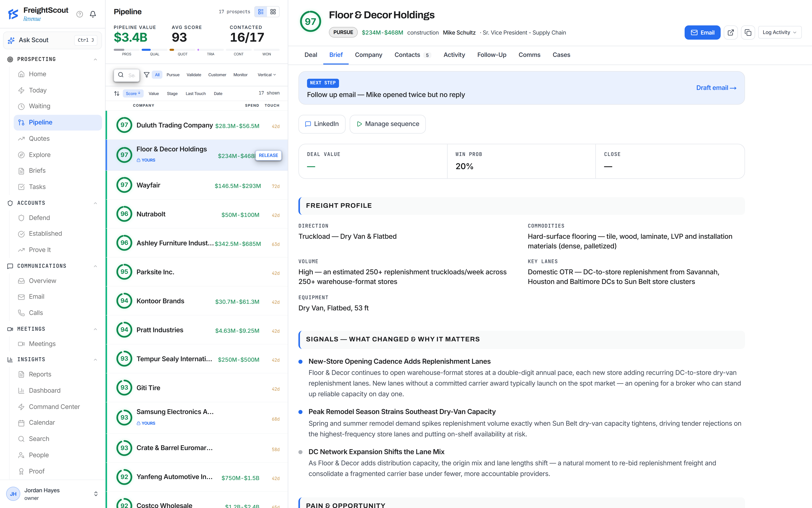Screen dimensions: 812x508
Task: Filter prospects by Pursue
Action: click(173, 75)
